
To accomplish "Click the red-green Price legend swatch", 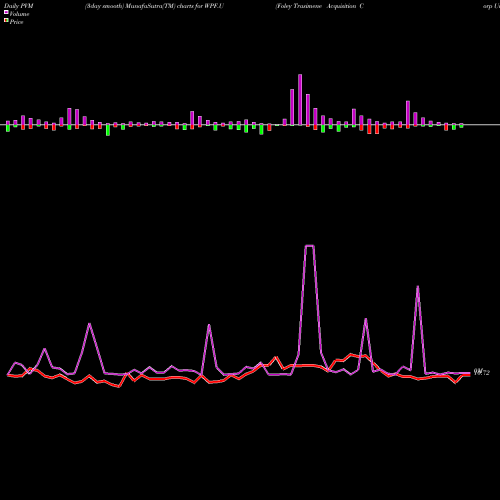I will (x=6, y=21).
